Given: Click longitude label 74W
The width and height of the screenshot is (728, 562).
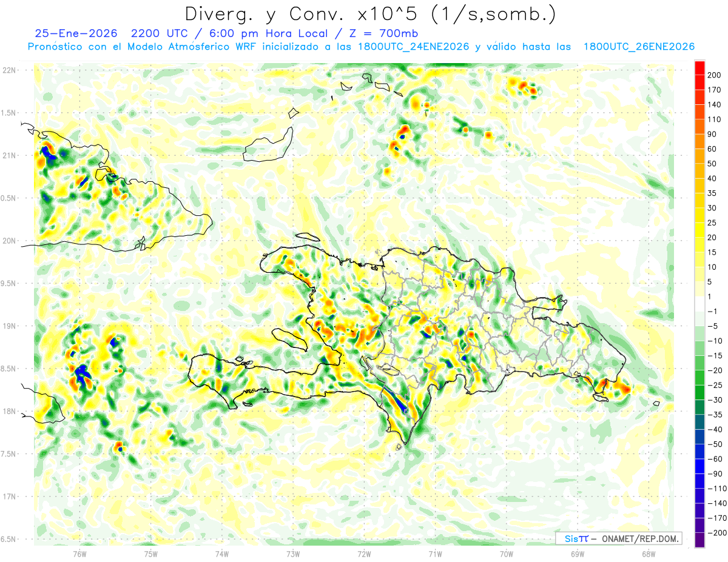Looking at the screenshot, I should [x=221, y=554].
